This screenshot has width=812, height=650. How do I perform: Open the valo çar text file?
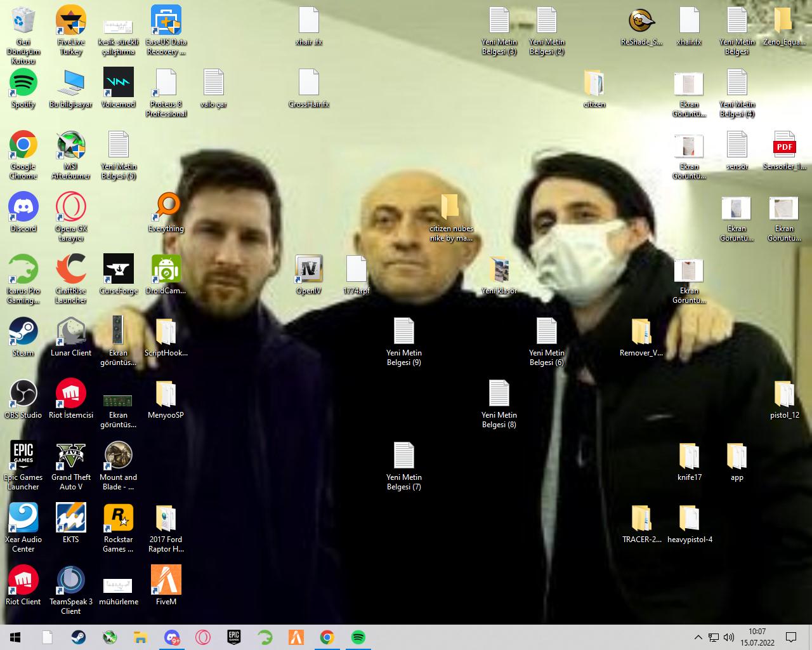(x=214, y=88)
